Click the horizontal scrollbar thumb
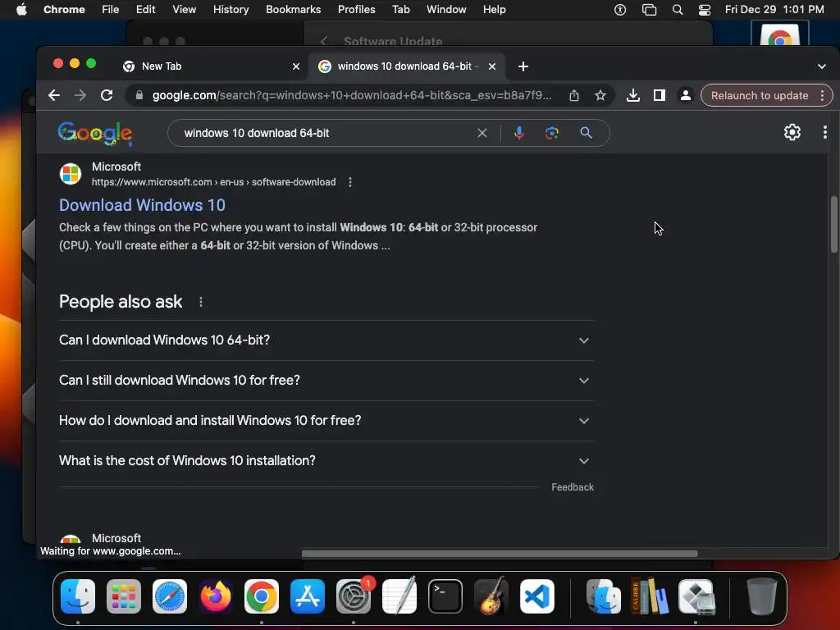The image size is (840, 630). tap(500, 554)
